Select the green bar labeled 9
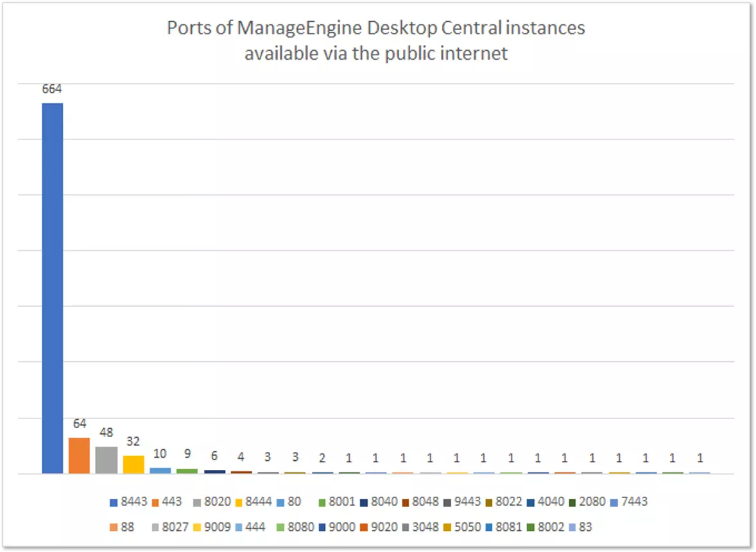The height and width of the screenshot is (552, 756). [x=187, y=471]
